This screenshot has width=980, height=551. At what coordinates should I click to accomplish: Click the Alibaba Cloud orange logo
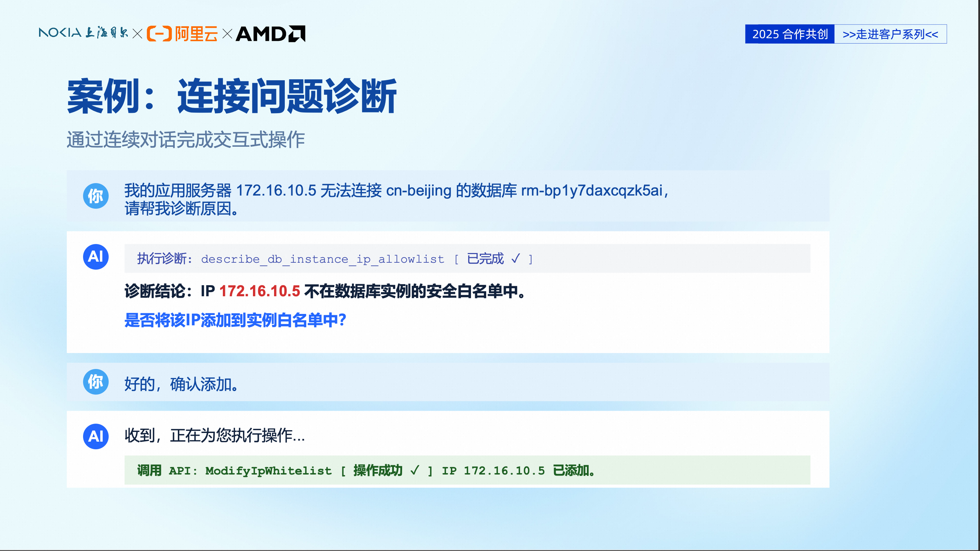(x=182, y=34)
